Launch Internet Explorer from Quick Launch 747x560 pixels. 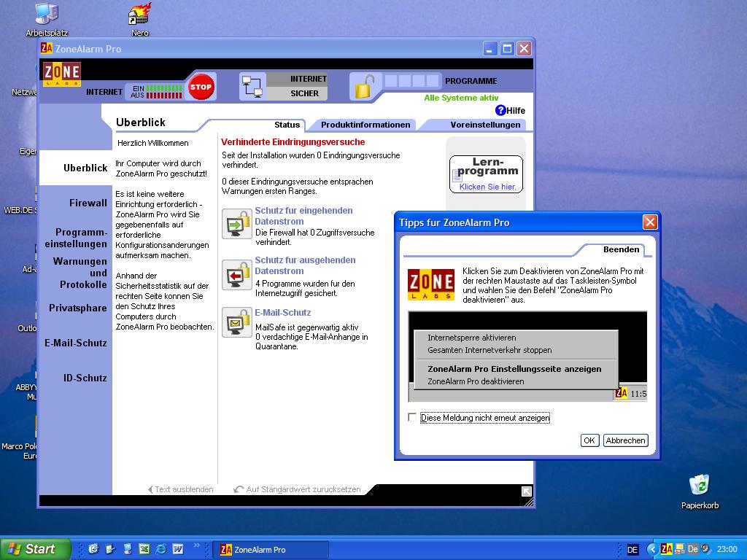click(161, 549)
